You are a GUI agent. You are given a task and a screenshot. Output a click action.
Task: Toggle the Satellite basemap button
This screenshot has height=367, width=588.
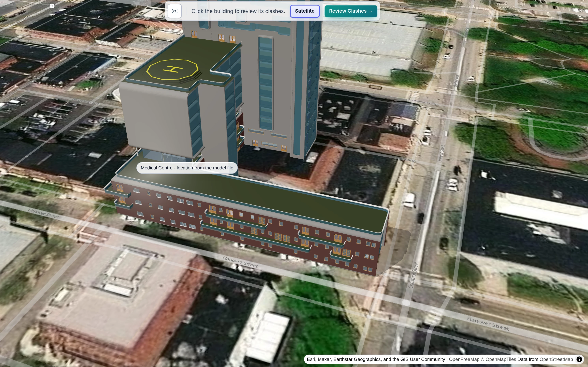click(305, 11)
